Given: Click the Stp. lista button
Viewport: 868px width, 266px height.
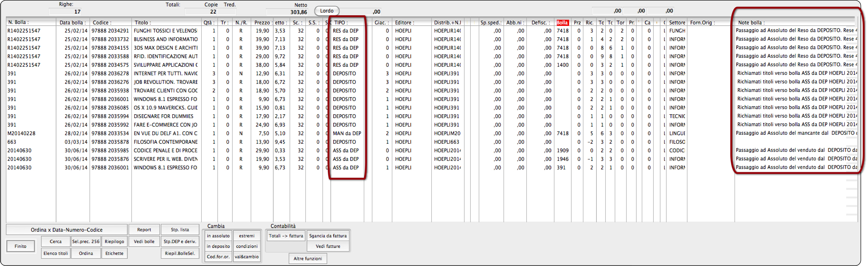Looking at the screenshot, I should [x=180, y=230].
